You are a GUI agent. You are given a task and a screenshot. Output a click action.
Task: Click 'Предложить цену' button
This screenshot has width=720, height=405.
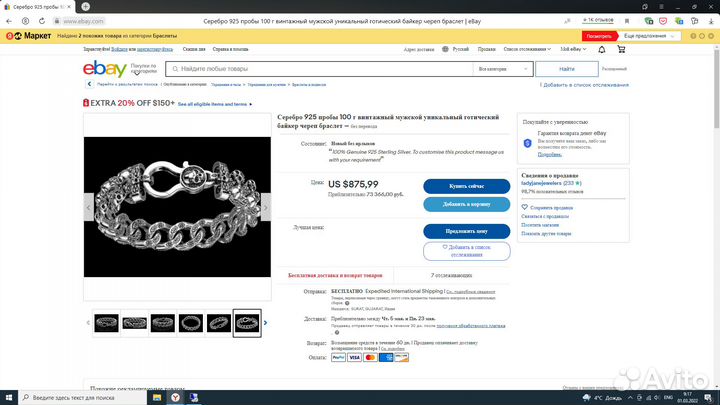466,232
